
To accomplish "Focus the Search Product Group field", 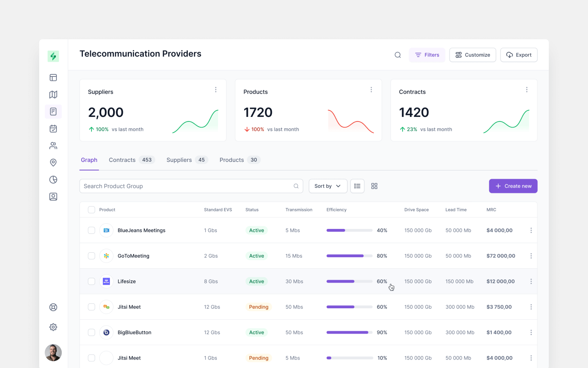I will tap(191, 186).
